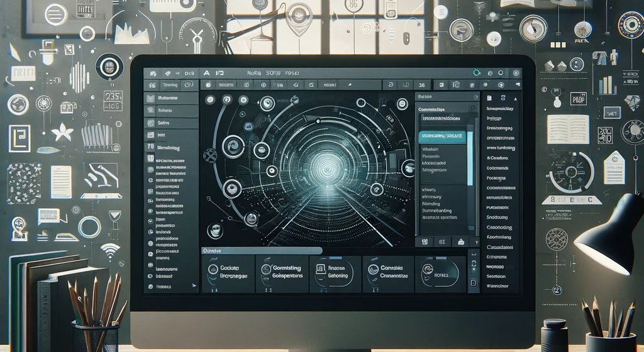Toggle the circle bullet beside Hosecs in sidebar
The image size is (644, 352).
pyautogui.click(x=150, y=286)
